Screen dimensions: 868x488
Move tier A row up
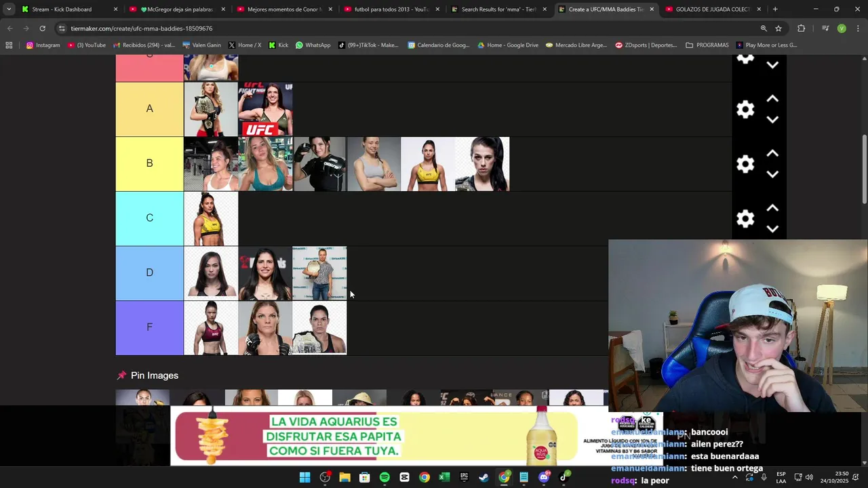(772, 99)
